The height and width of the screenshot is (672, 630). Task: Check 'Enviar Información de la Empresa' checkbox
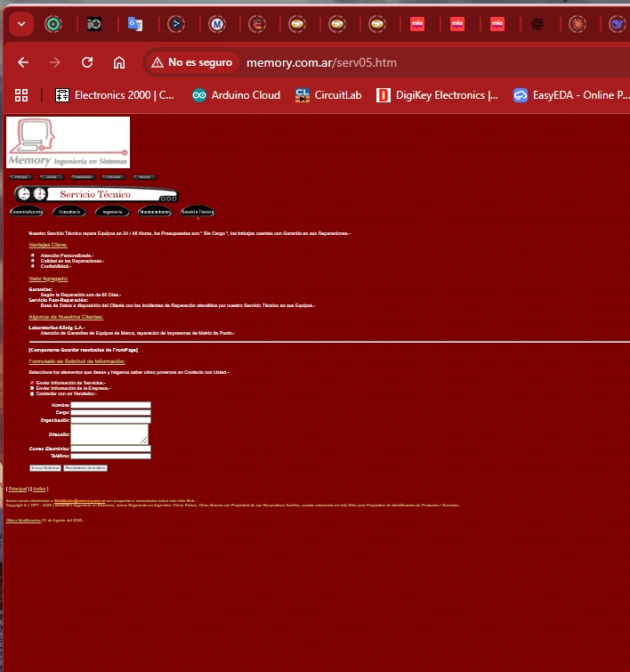click(32, 388)
